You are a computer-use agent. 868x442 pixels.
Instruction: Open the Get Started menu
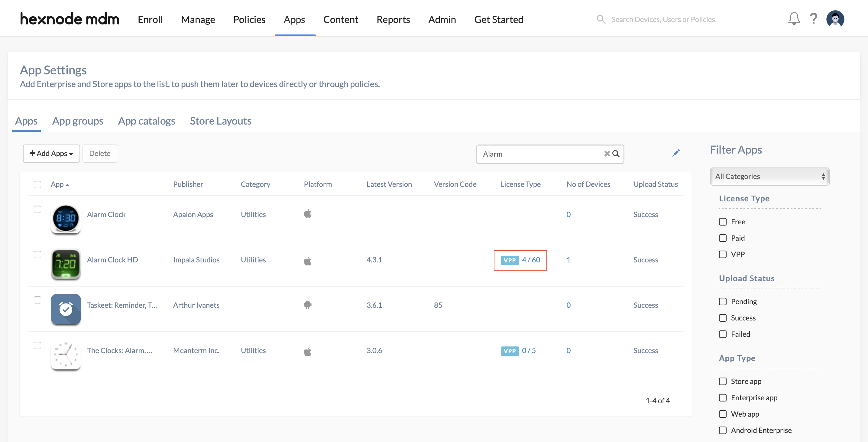coord(499,19)
